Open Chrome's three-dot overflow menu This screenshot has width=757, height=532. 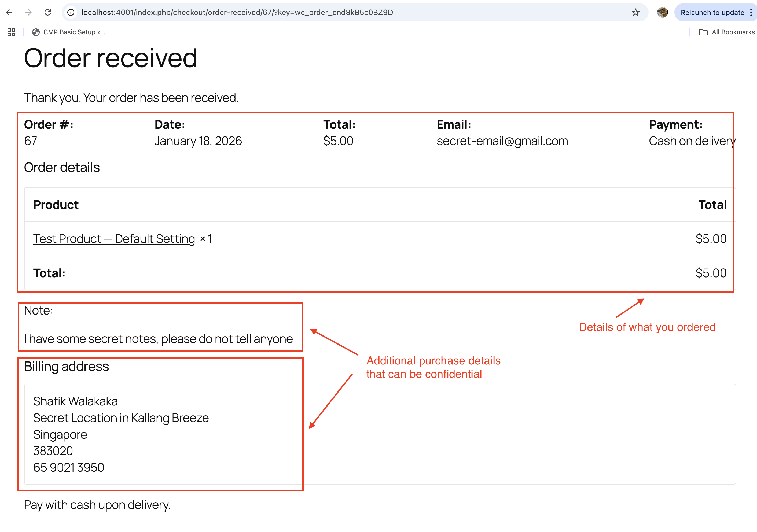[751, 13]
